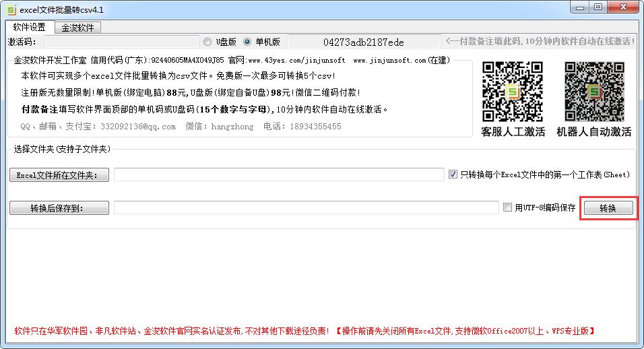This screenshot has width=644, height=349.
Task: Click the 激活码 input field
Action: 119,42
